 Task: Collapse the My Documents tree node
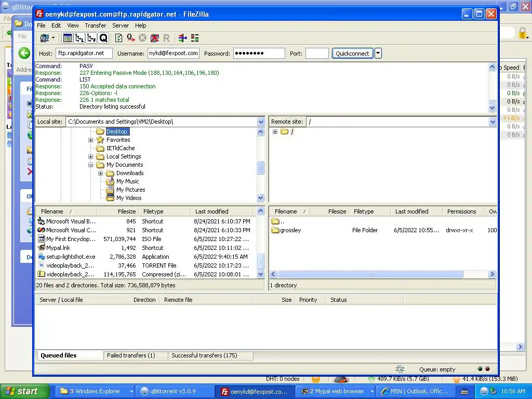[x=90, y=165]
